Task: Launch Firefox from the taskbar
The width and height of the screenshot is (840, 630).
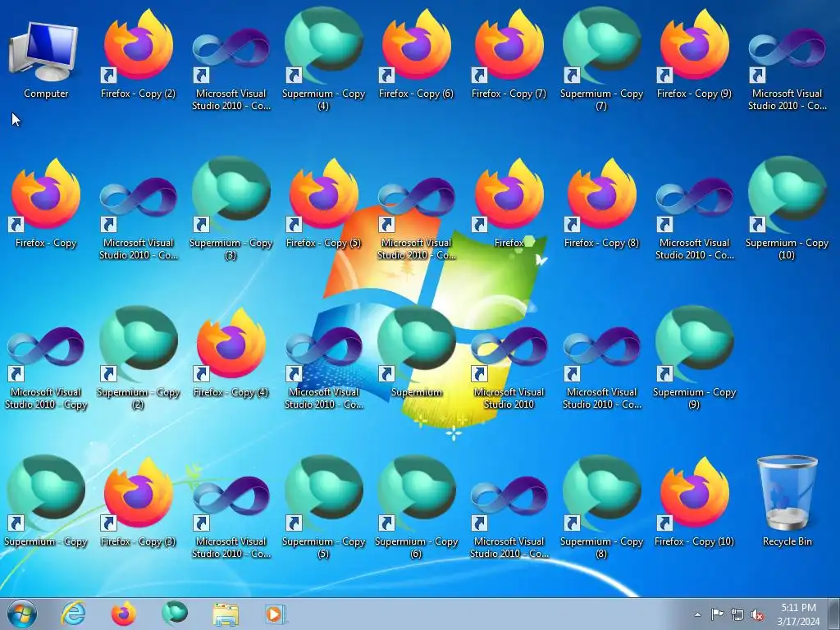Action: (x=123, y=614)
